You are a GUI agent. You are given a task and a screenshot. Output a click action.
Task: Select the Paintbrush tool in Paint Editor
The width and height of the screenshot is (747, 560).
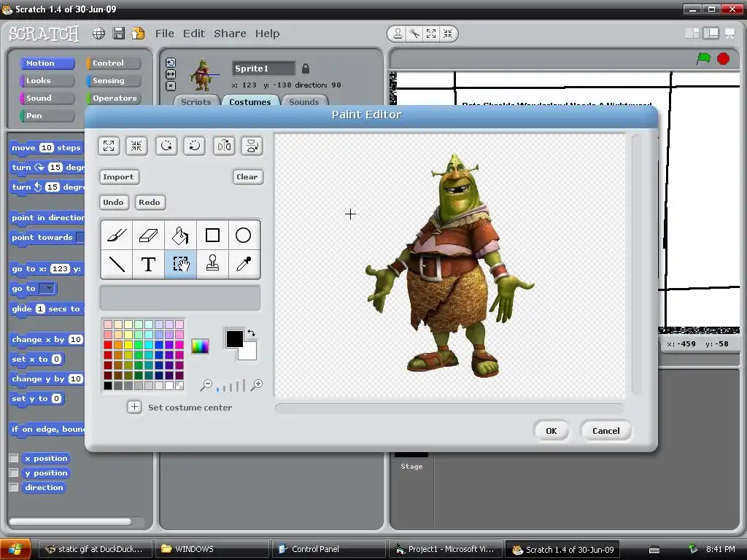click(117, 235)
